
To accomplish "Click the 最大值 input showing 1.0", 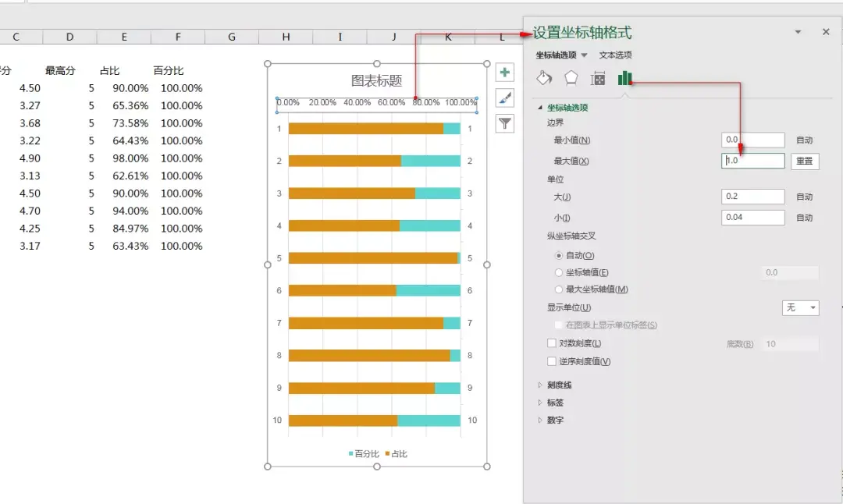I will tap(752, 161).
